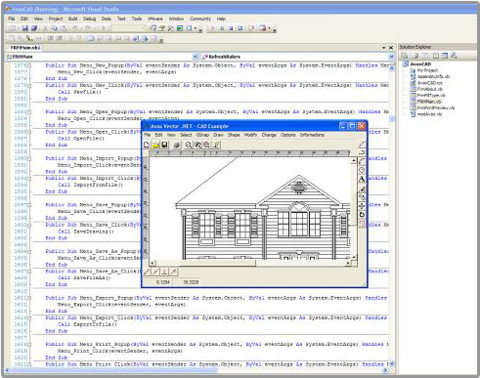Screen dimensions: 480x378
Task: Open the OSnap menu in CAD window
Action: [x=202, y=135]
